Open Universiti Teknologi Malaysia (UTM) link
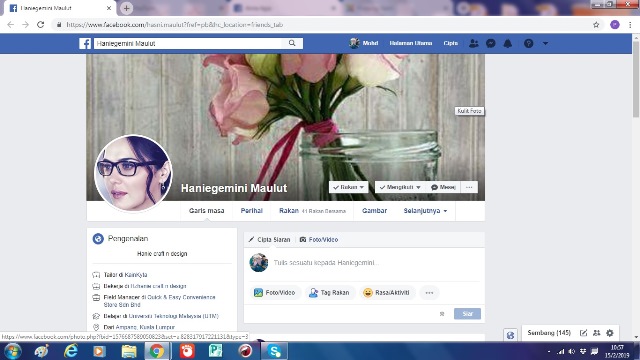 pos(173,316)
